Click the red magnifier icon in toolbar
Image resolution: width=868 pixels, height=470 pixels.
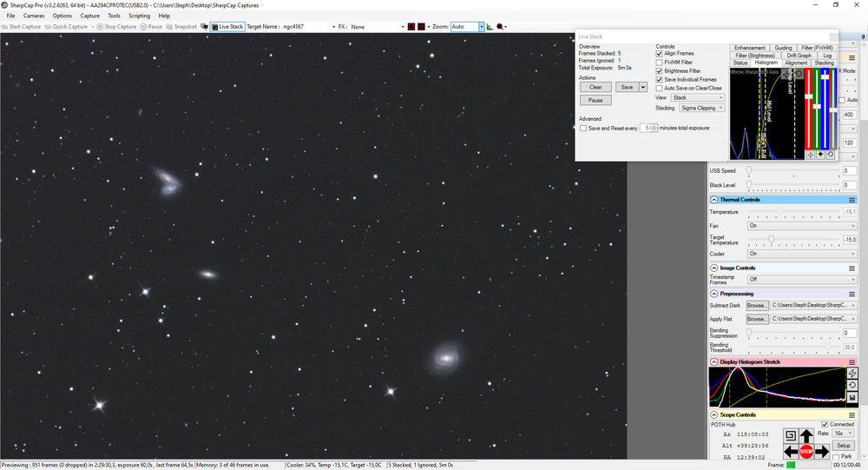coord(501,27)
